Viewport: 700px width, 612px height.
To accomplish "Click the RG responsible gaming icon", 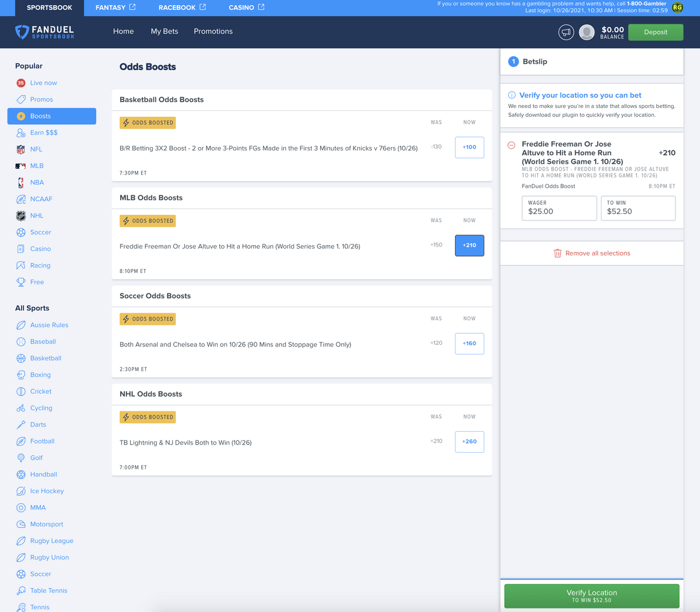I will pyautogui.click(x=677, y=8).
